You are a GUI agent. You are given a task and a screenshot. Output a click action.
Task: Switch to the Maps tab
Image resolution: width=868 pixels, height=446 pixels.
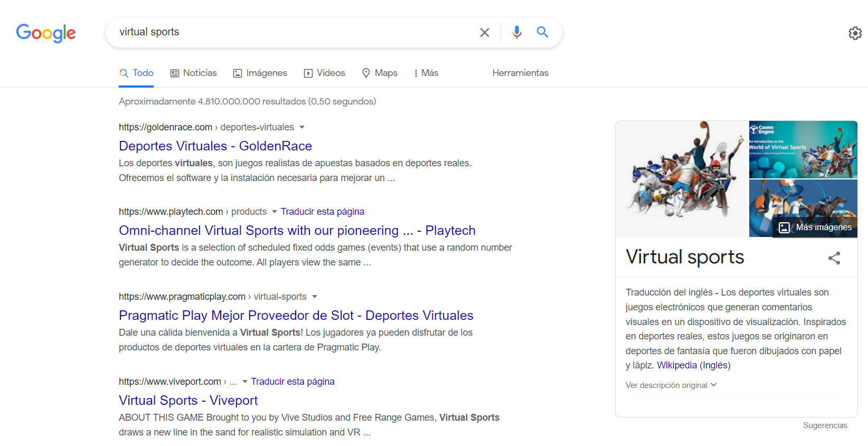coord(380,73)
